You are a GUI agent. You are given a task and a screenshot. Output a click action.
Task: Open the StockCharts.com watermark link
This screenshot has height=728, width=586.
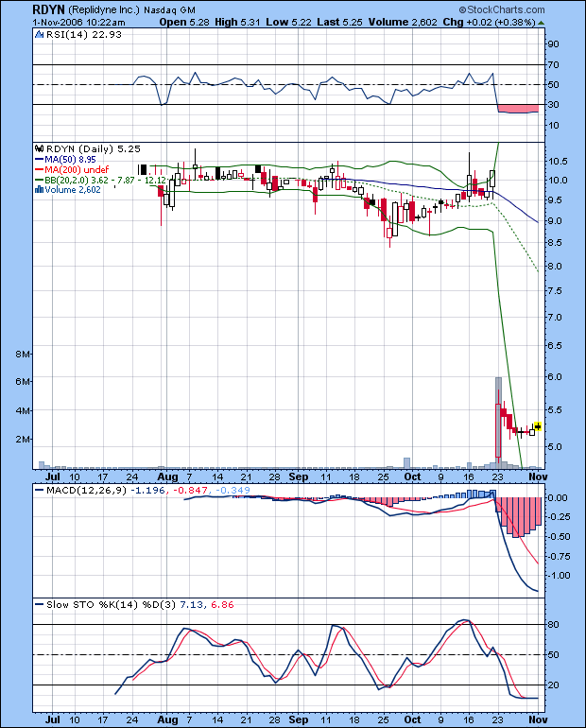506,9
